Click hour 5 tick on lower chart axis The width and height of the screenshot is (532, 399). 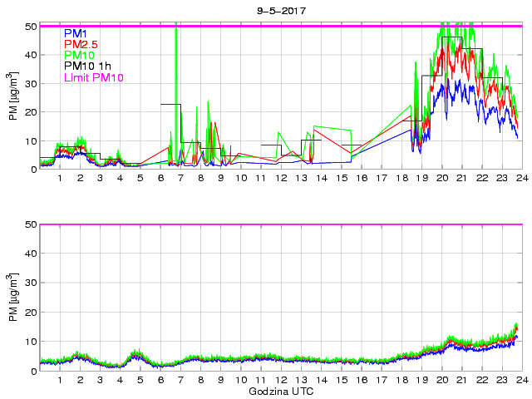(140, 381)
